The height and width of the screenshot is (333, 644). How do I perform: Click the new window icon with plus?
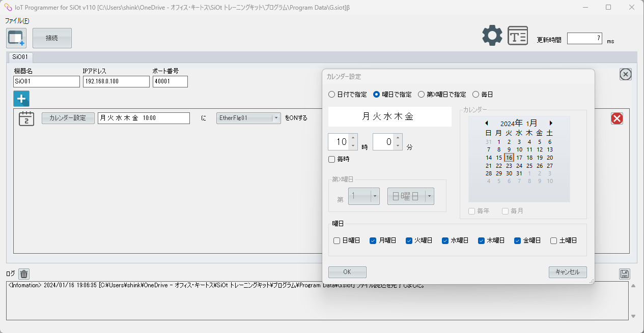pos(16,38)
